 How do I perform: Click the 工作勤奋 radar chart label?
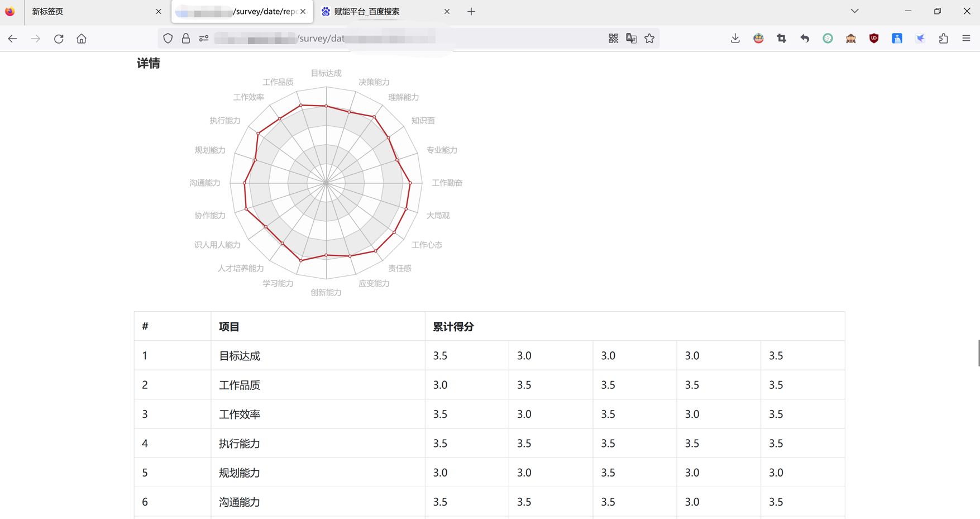(x=447, y=183)
